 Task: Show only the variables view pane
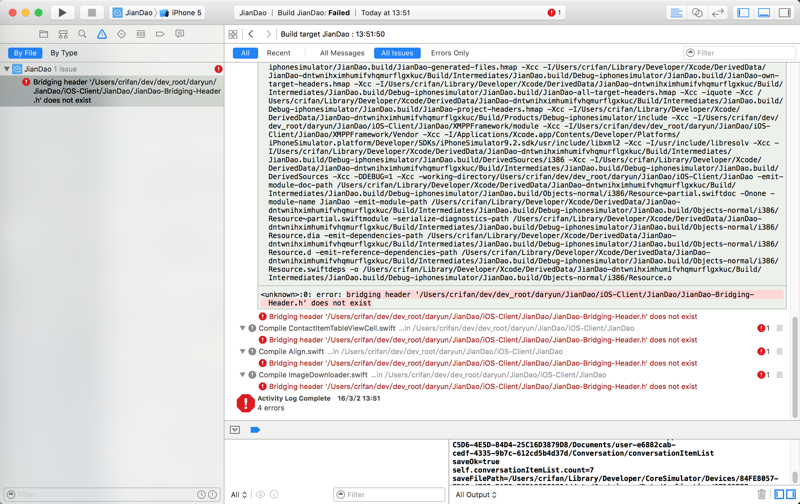point(779,494)
